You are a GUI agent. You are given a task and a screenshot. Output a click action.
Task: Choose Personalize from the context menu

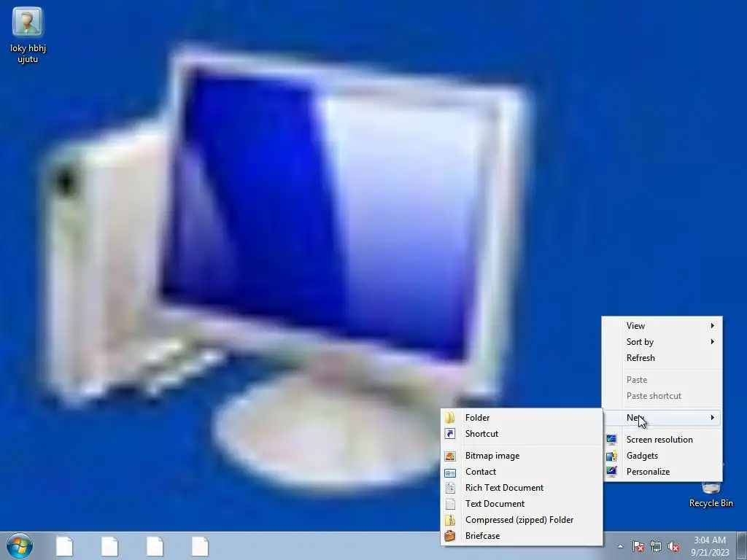click(x=663, y=472)
